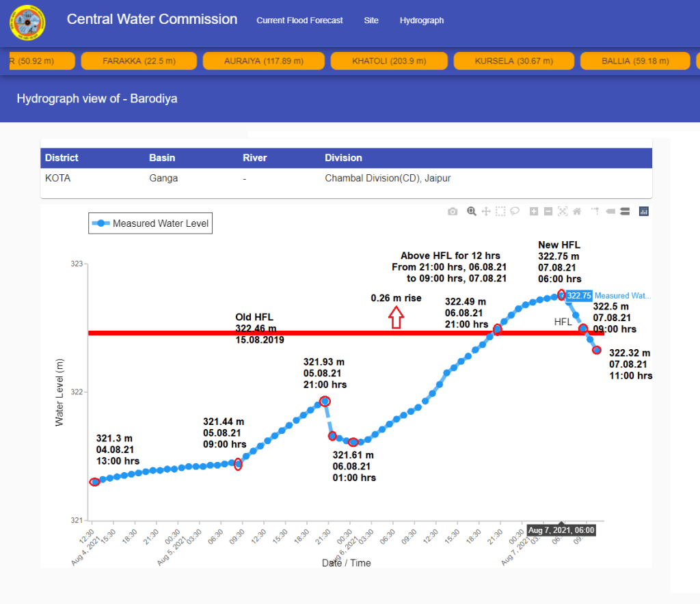Open Current Flood Forecast menu

299,20
